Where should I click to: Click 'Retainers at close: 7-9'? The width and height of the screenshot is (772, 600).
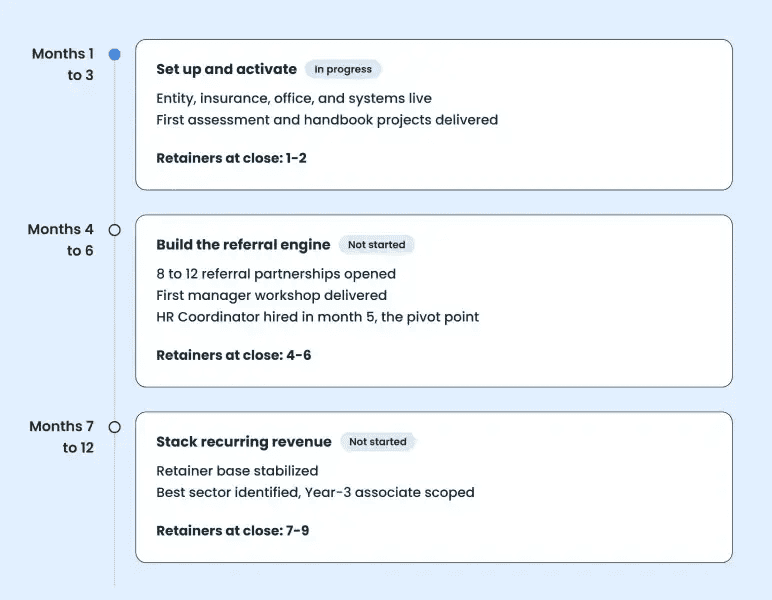[x=232, y=531]
